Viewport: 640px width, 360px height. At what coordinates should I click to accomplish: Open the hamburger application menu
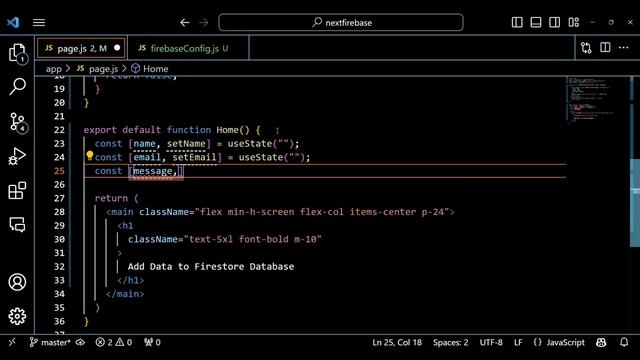click(39, 22)
